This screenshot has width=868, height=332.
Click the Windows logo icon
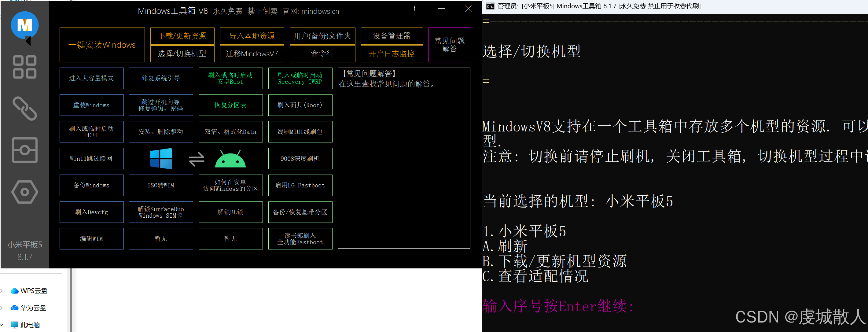pos(161,158)
